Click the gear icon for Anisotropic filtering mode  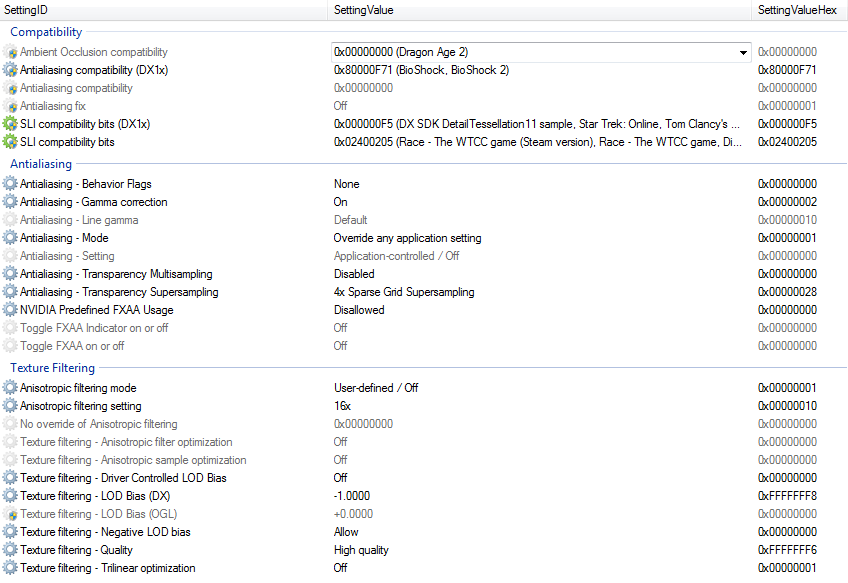click(x=10, y=388)
